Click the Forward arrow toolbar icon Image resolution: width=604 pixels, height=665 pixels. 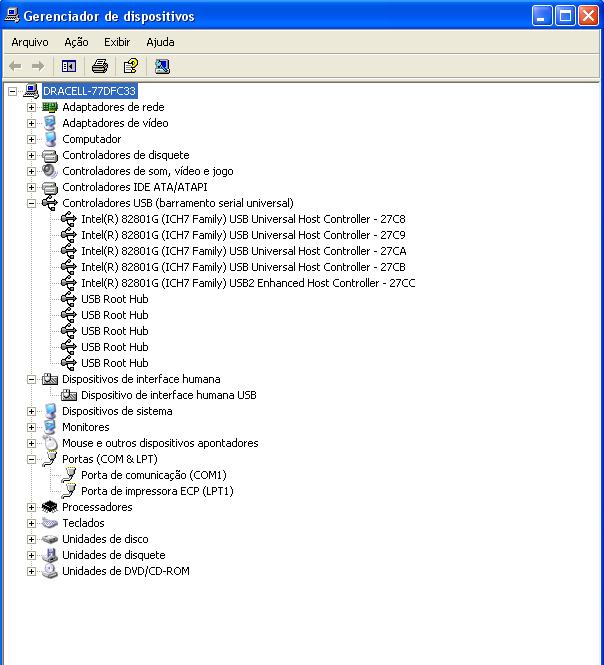[x=38, y=66]
